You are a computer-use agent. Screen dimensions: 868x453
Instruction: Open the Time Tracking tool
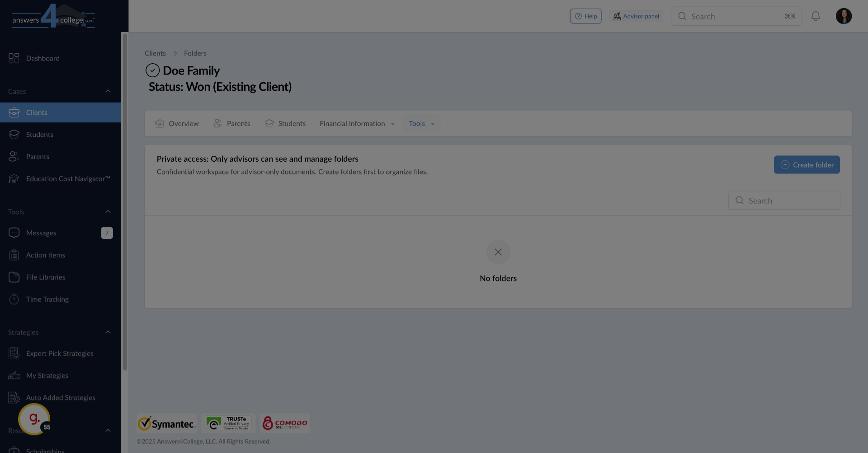click(47, 299)
